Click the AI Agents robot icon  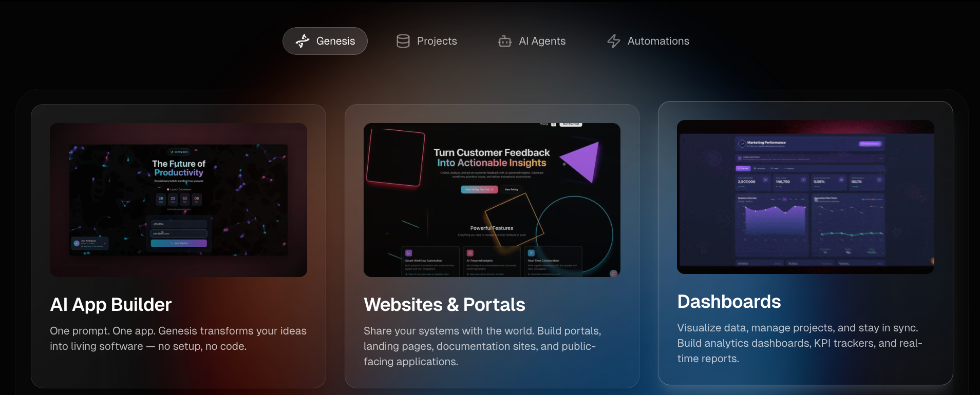[x=505, y=41]
